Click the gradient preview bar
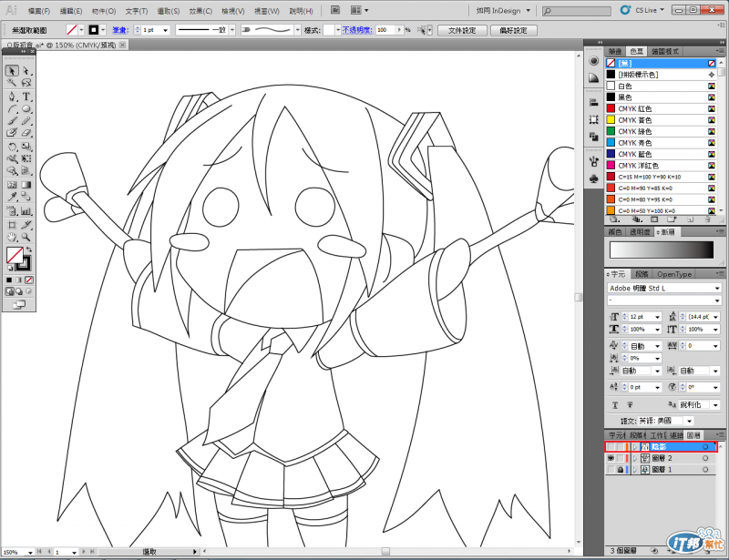Screen dimensions: 729x560 [x=662, y=249]
